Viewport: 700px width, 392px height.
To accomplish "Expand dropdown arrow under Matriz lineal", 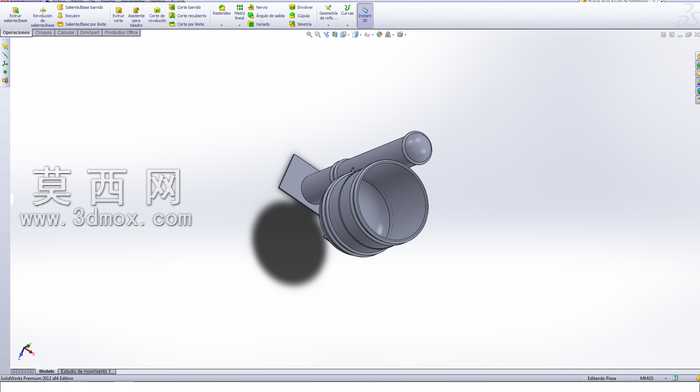I will [x=240, y=25].
